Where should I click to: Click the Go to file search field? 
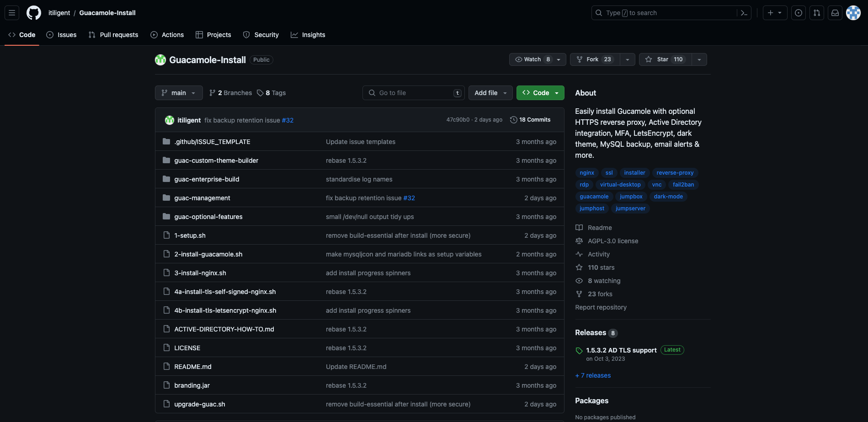[414, 93]
